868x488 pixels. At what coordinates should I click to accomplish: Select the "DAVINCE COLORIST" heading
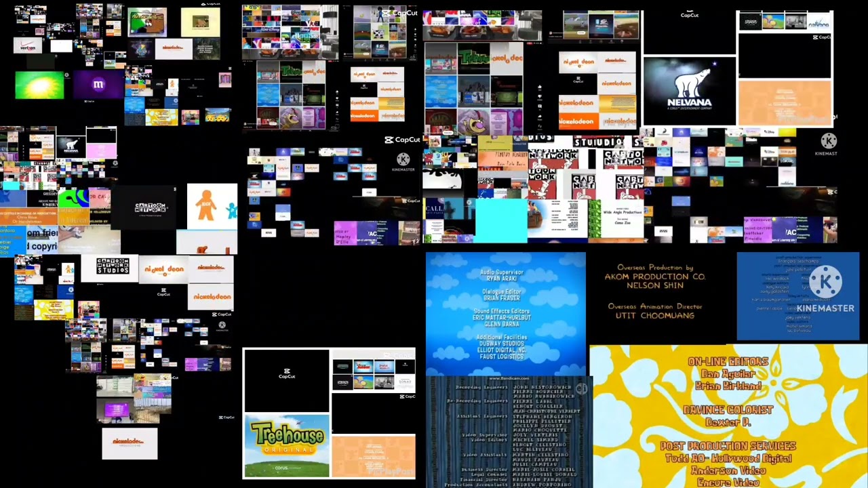point(728,410)
